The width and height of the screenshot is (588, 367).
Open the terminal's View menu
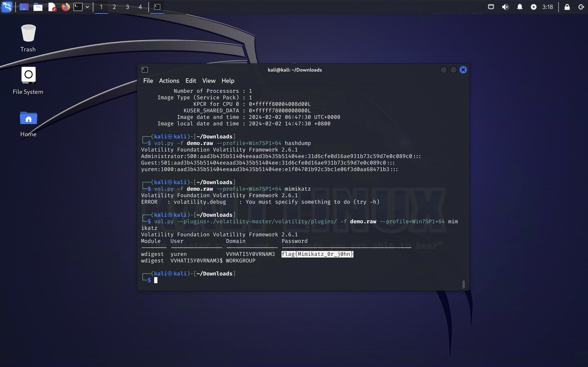tap(209, 81)
